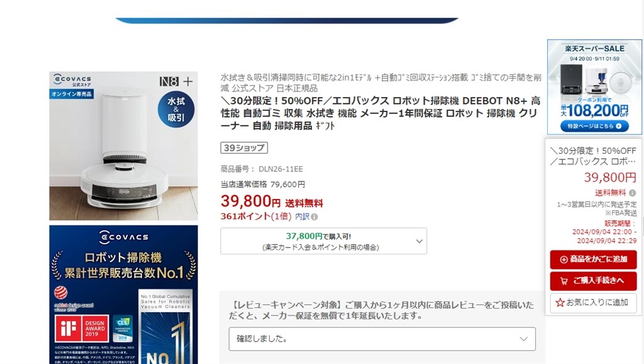This screenshot has width=644, height=364.
Task: Open 特設ページはこちら on Super SALE banner
Action: tap(594, 126)
